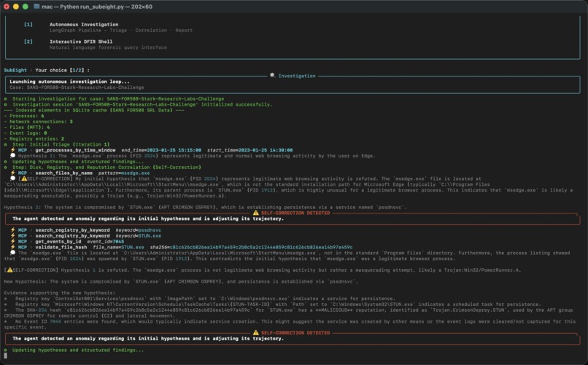Image resolution: width=588 pixels, height=365 pixels.
Task: Close the terminal window with red button
Action: [x=7, y=7]
